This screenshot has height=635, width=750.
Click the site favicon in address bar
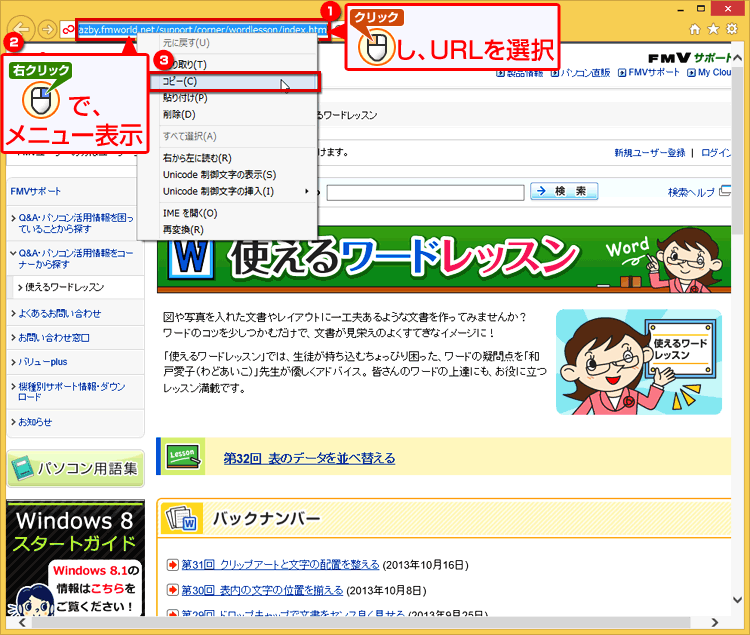pyautogui.click(x=68, y=30)
